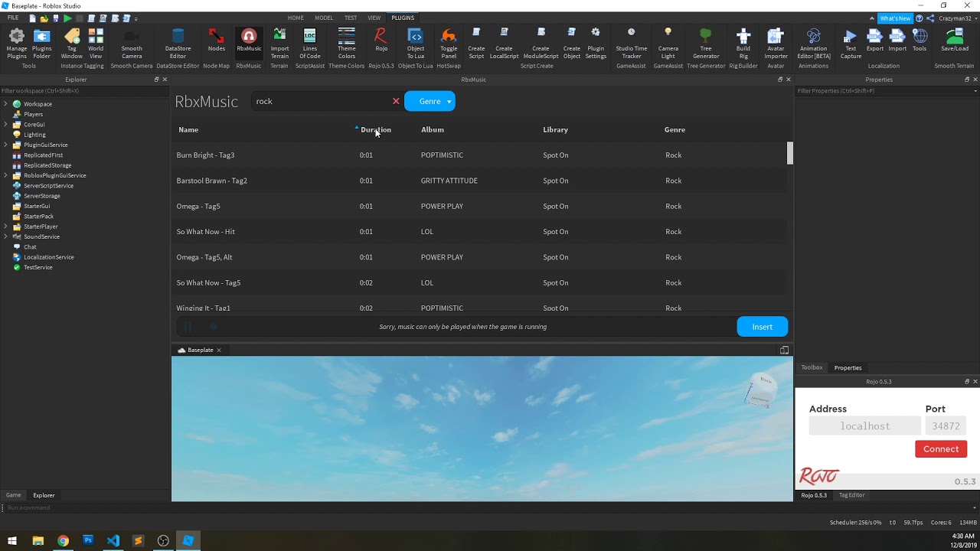Select the Burn Bright - Tag3 track
Screen dimensions: 980x551
coord(479,155)
